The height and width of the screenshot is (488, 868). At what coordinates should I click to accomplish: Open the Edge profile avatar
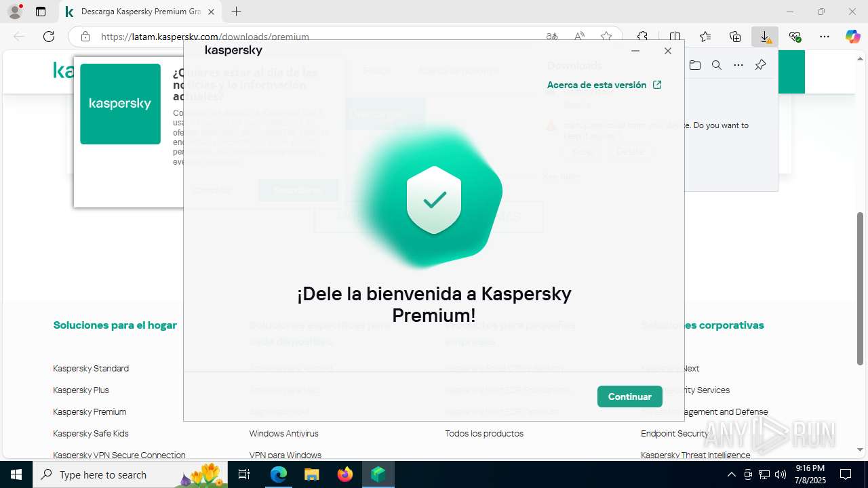pos(15,12)
